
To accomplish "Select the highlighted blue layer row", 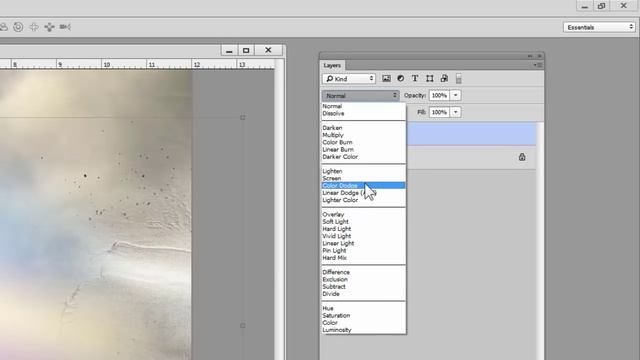I will click(x=471, y=134).
